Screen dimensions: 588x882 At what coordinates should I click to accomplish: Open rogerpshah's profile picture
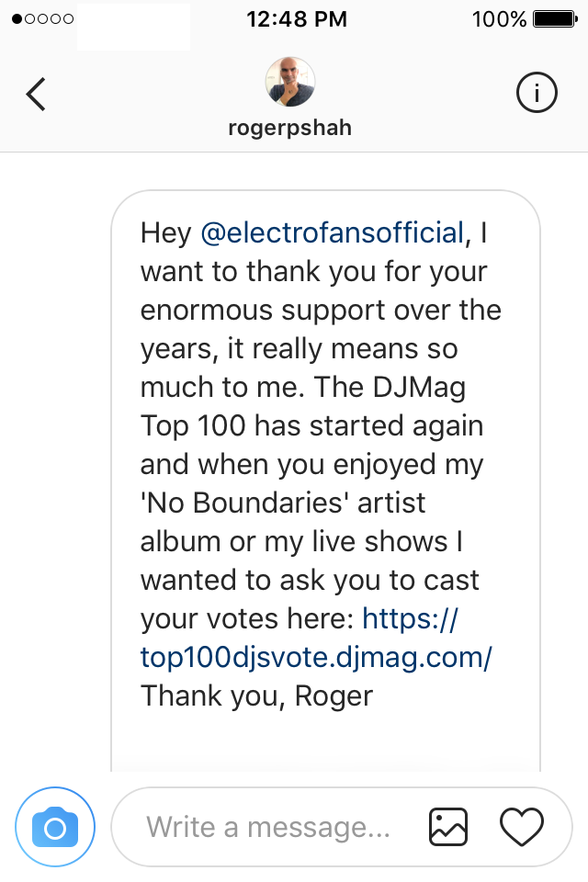click(290, 82)
